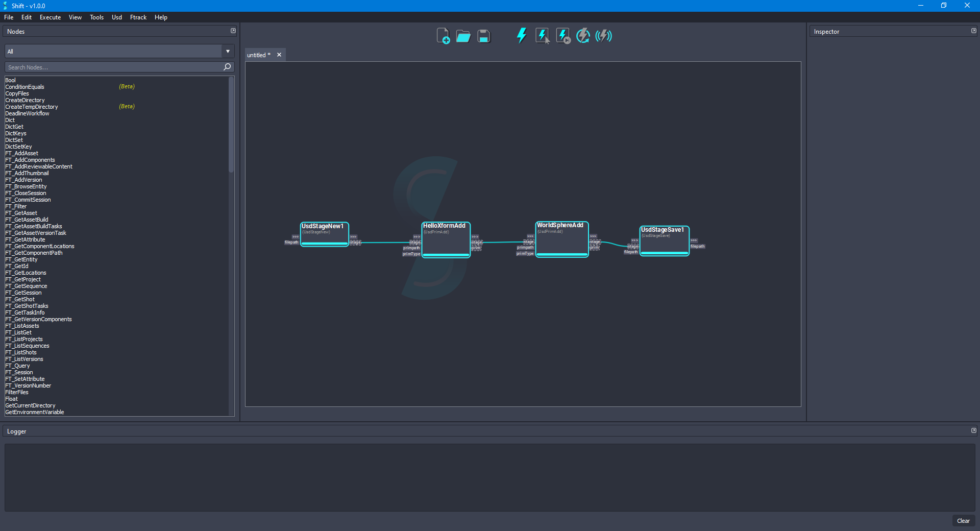
Task: Open the Execute menu
Action: pos(50,17)
